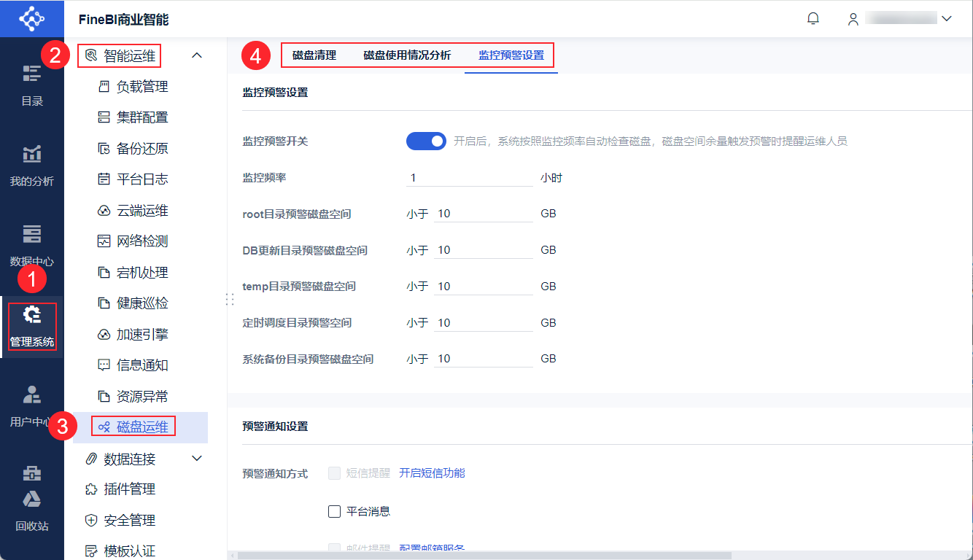
Task: Open 磁盘运维 menu entry
Action: [143, 427]
